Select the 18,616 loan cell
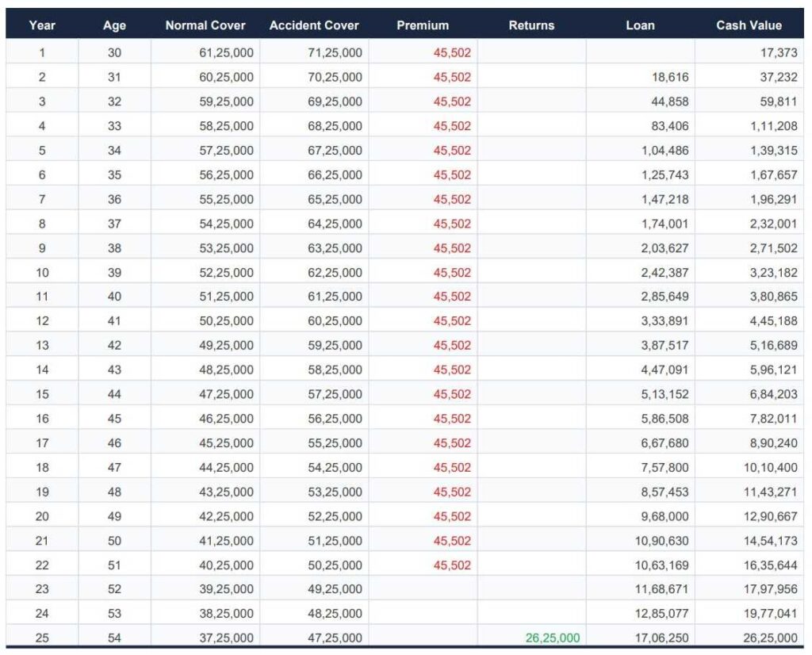This screenshot has width=812, height=655. pos(669,78)
